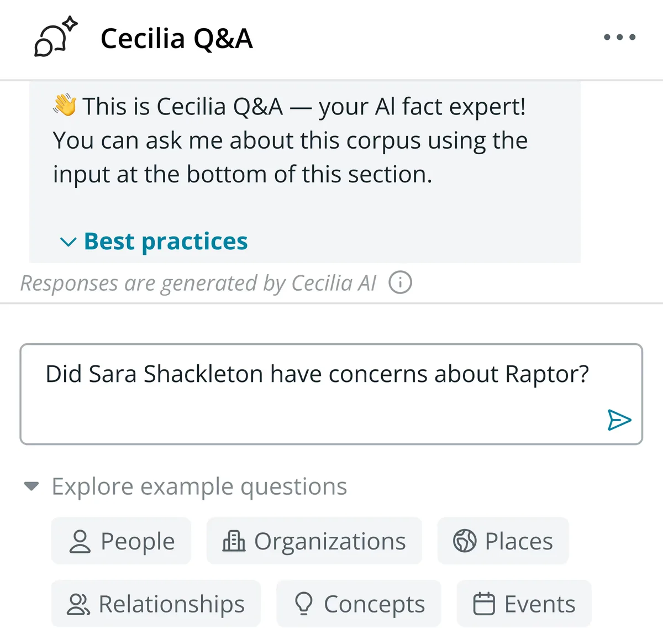Image resolution: width=663 pixels, height=644 pixels.
Task: Select the Organizations example question chip
Action: coord(314,541)
